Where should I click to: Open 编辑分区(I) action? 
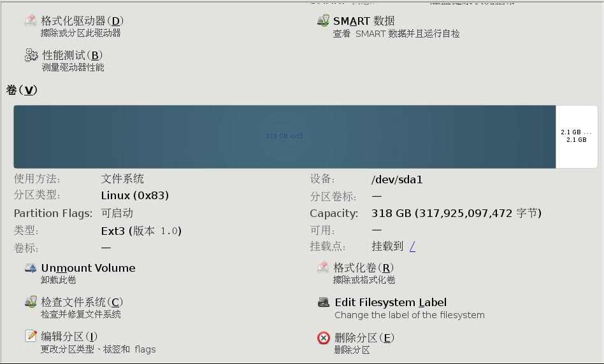point(69,337)
